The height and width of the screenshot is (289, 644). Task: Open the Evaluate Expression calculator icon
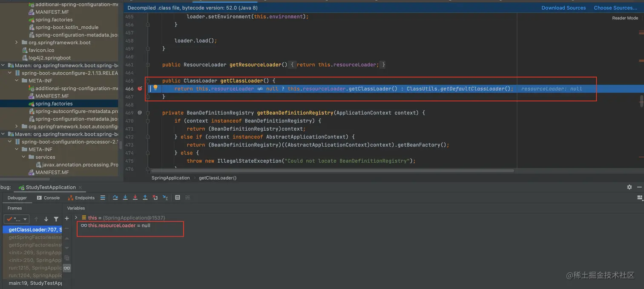178,197
